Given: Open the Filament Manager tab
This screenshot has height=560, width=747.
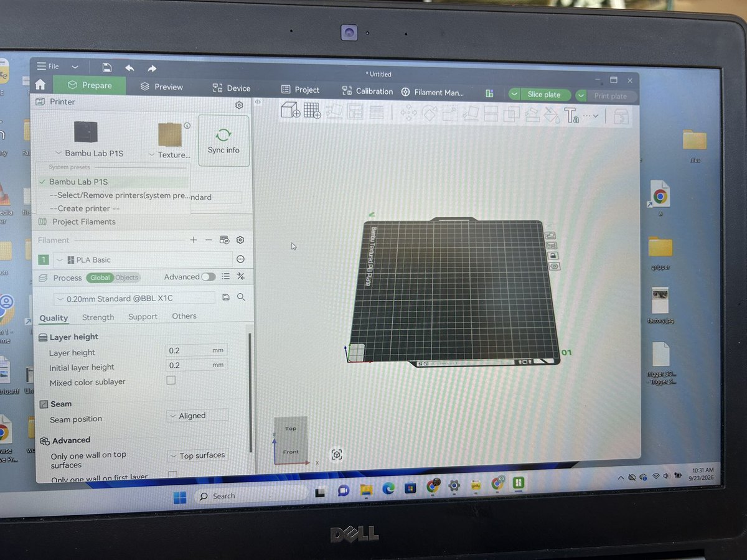Looking at the screenshot, I should tap(433, 92).
